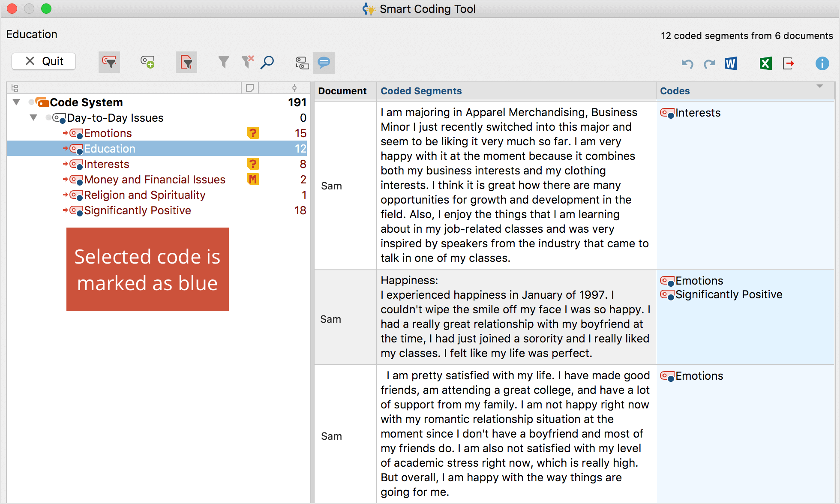Click the Significantly Positive tag icon in the tree

click(76, 211)
